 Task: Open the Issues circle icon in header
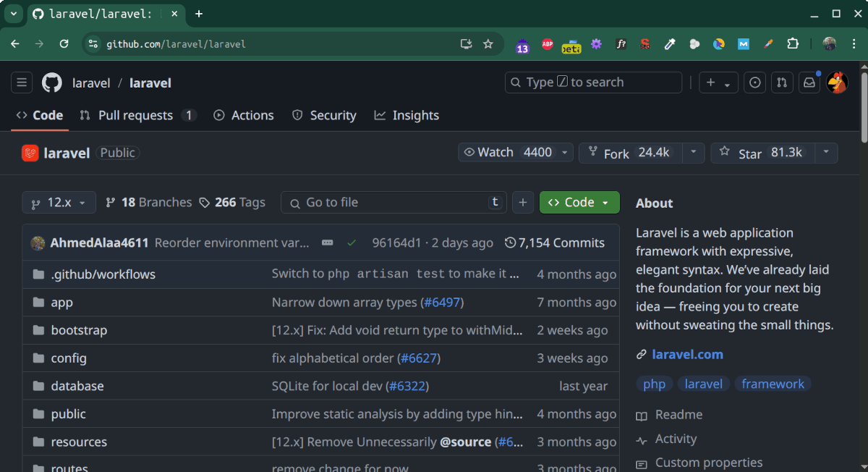755,83
